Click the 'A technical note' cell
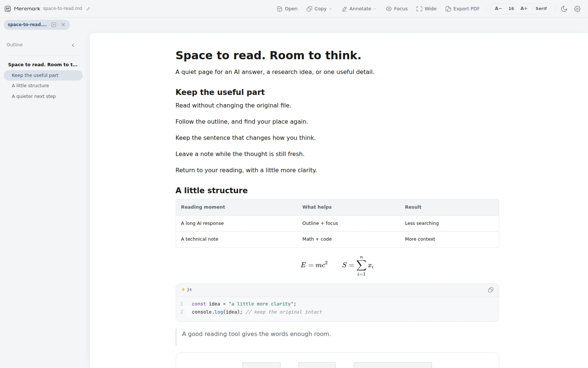Screen dimensions: 588x368 coord(200,239)
